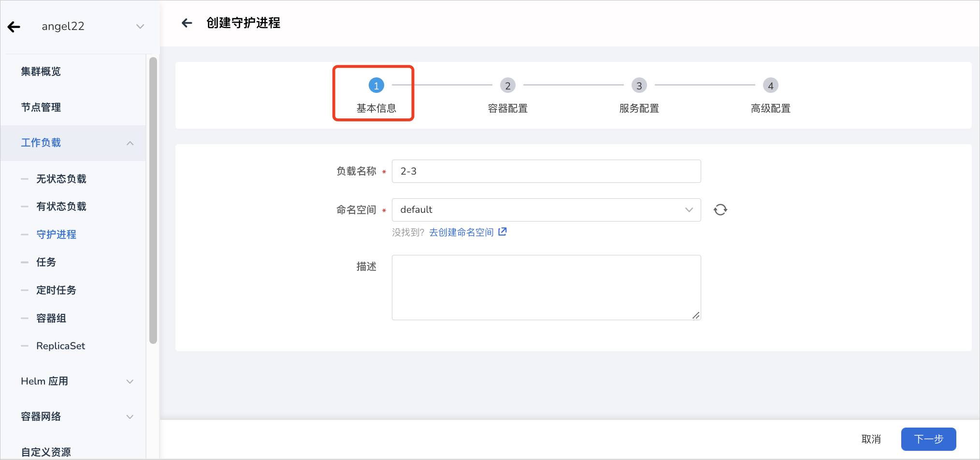
Task: Click the 描述 textarea resize handle
Action: [696, 315]
